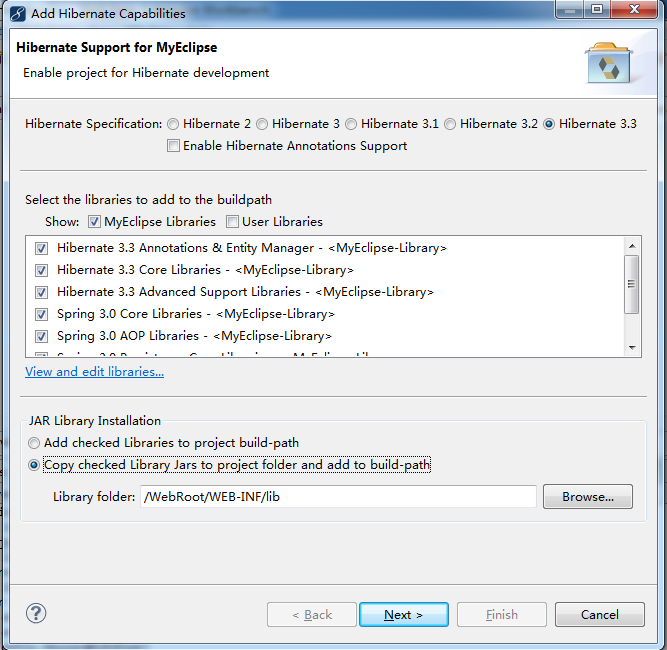Select Hibernate 3.3 Core Libraries row text
667x650 pixels.
(x=205, y=270)
